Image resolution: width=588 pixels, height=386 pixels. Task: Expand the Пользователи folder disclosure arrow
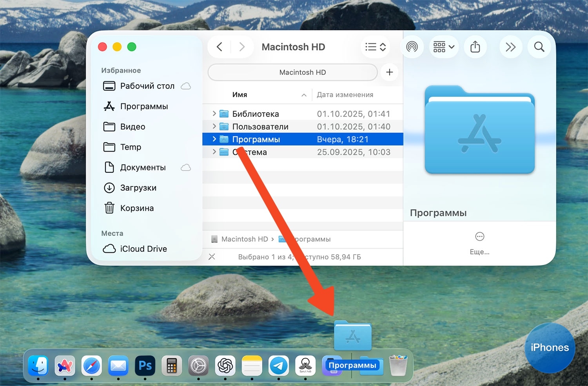[214, 126]
